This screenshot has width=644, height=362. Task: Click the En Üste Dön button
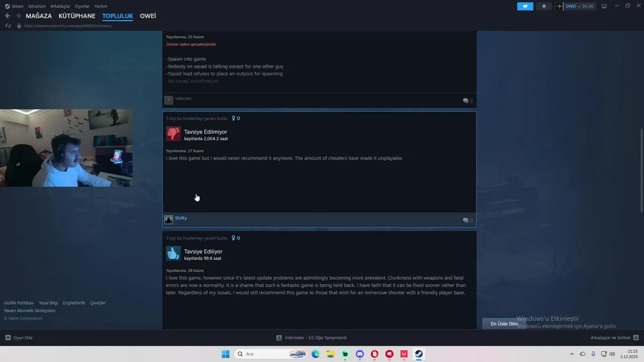pyautogui.click(x=504, y=324)
